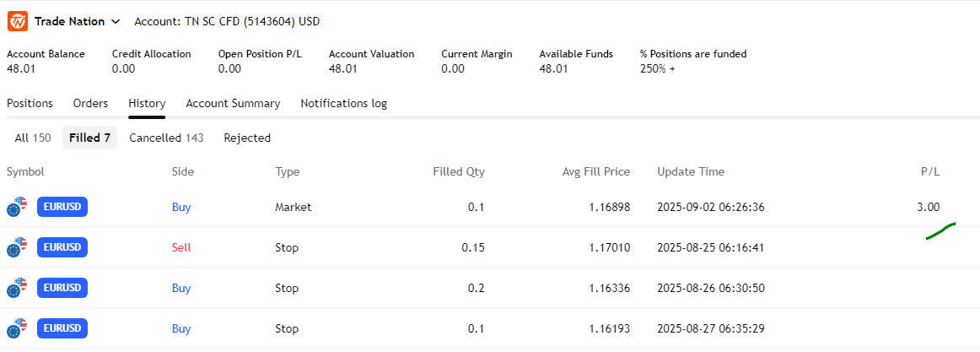Show only Rejected orders
980x352 pixels.
click(x=247, y=138)
